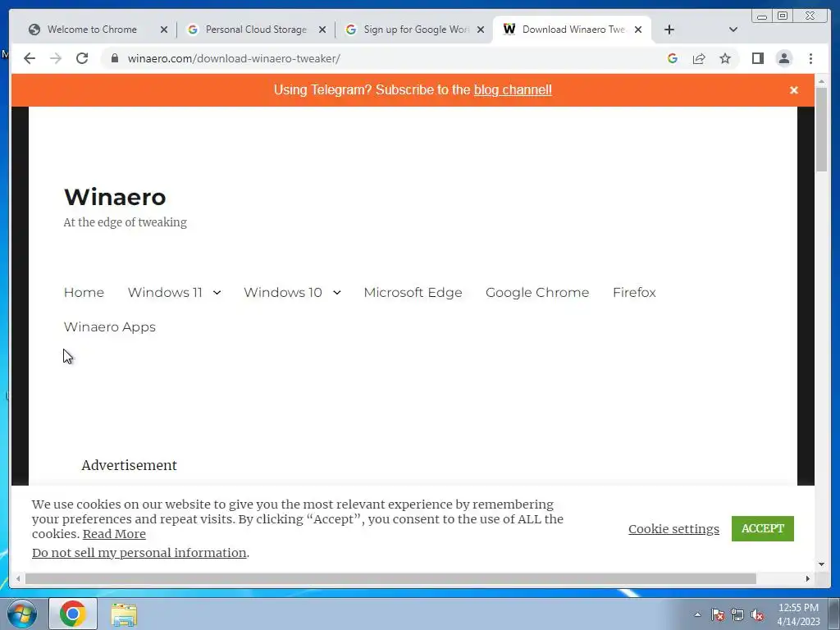
Task: Switch to Personal Cloud Storage tab
Action: pyautogui.click(x=256, y=30)
